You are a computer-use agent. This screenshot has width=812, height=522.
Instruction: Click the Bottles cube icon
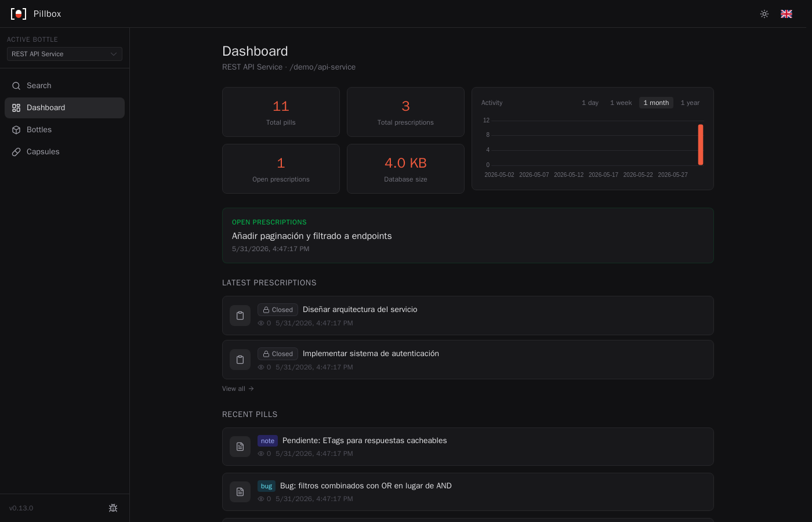16,130
